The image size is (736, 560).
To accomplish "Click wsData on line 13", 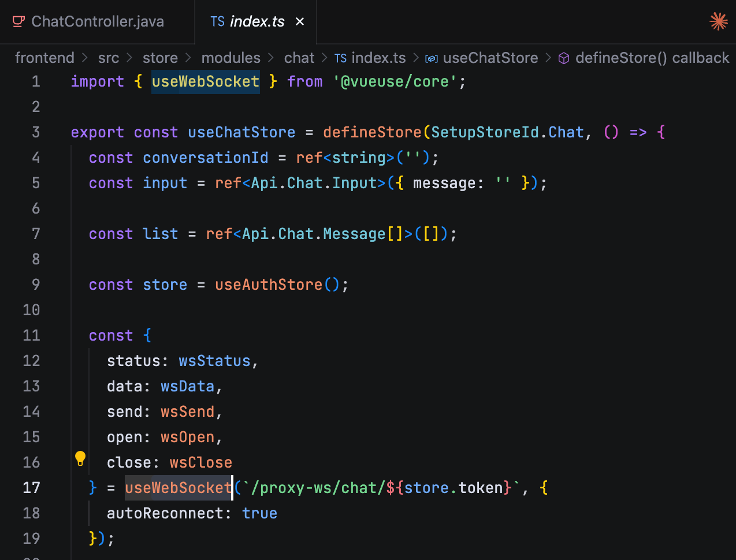I will (188, 386).
